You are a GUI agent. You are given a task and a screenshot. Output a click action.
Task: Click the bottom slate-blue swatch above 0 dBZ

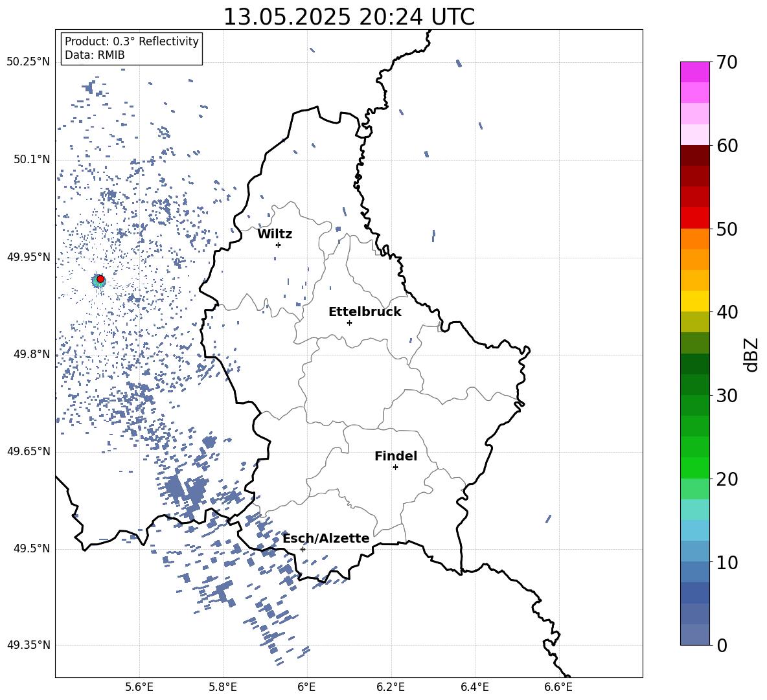[694, 635]
